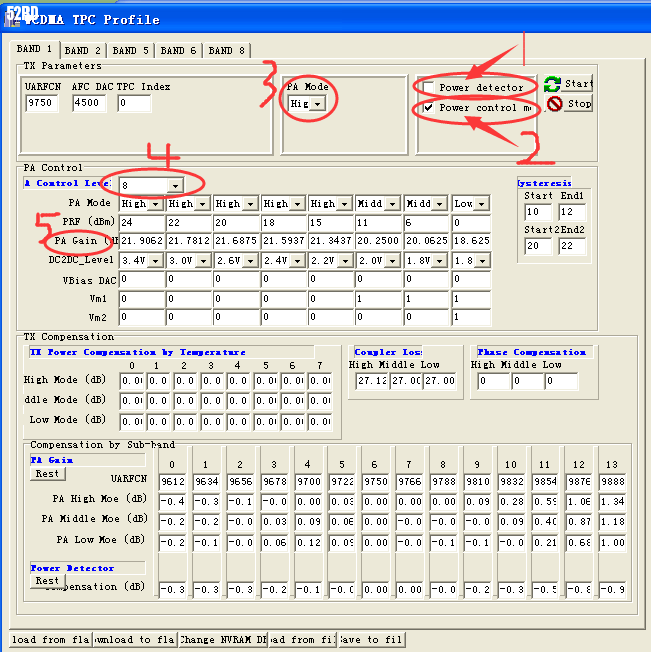651x652 pixels.
Task: Open the DC2DC_Level dropdown showing 2.6V
Action: pyautogui.click(x=250, y=261)
